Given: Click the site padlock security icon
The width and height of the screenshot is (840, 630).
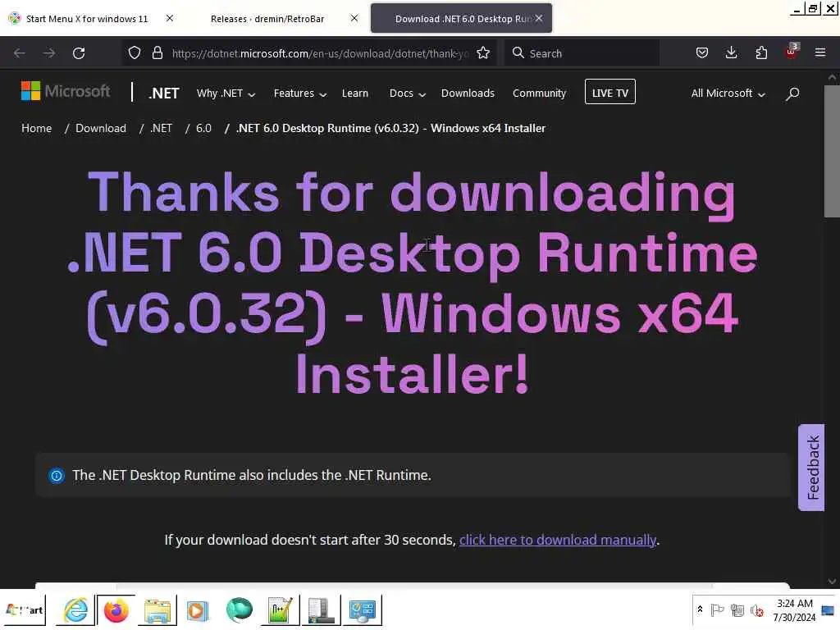Looking at the screenshot, I should coord(157,53).
